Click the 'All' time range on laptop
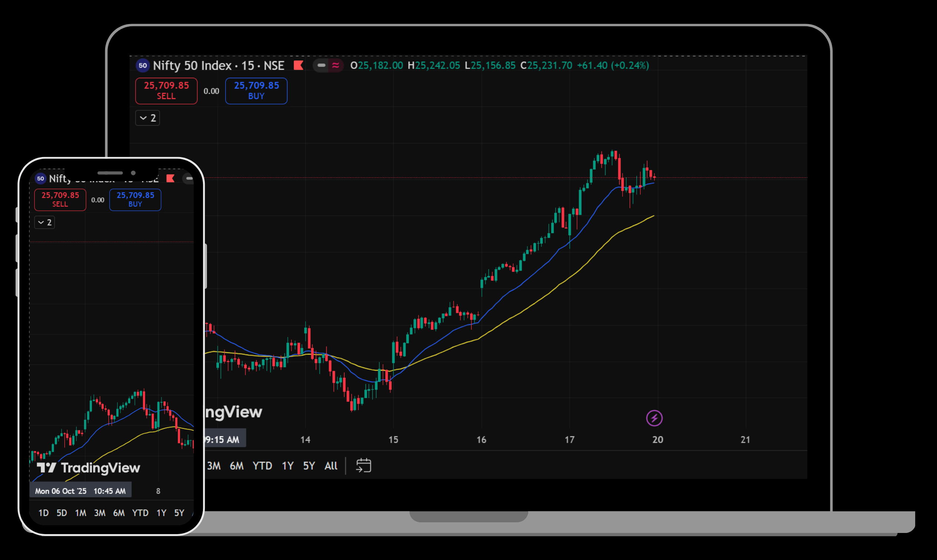Image resolution: width=937 pixels, height=560 pixels. click(x=331, y=466)
